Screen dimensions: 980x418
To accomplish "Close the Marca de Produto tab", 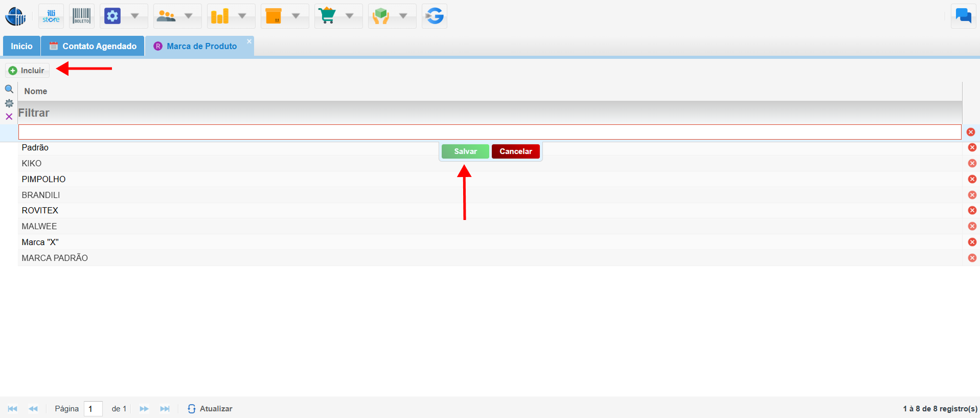I will (249, 41).
